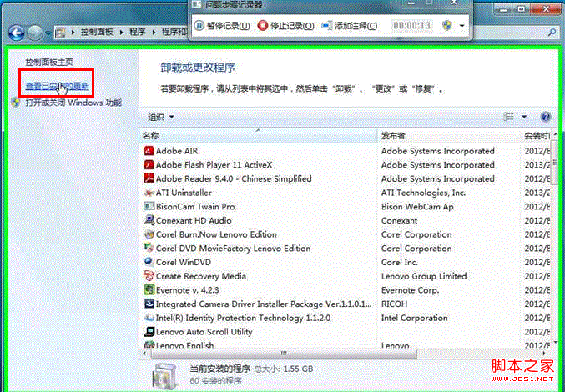Select the Evernote v. 4.2.3 entry

(188, 290)
